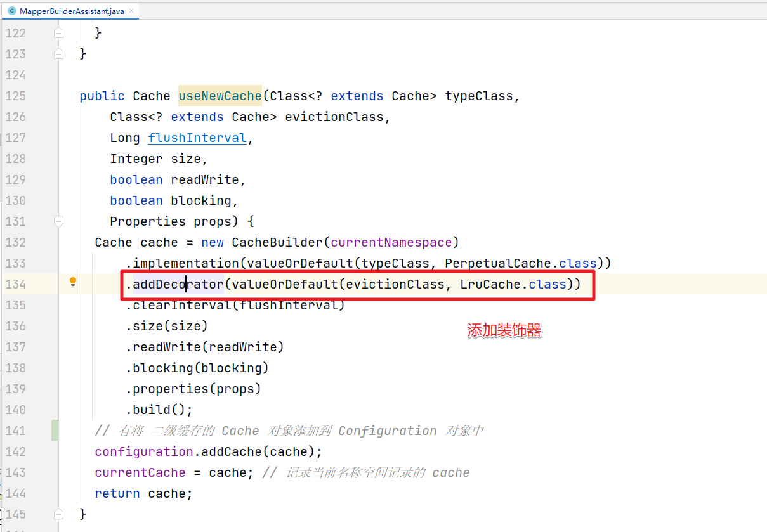Viewport: 767px width, 532px height.
Task: Click the first valueOrDefault on line 133
Action: (300, 263)
